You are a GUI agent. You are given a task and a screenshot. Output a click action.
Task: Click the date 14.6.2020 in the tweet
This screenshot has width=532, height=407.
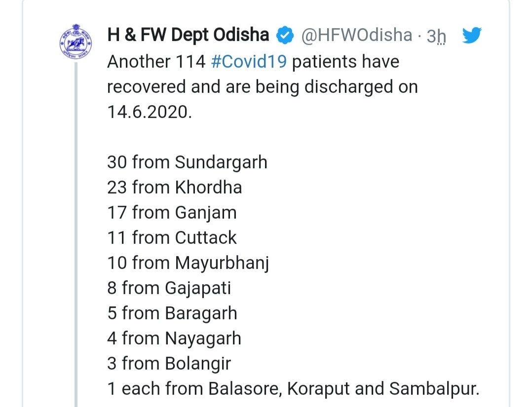(x=150, y=112)
